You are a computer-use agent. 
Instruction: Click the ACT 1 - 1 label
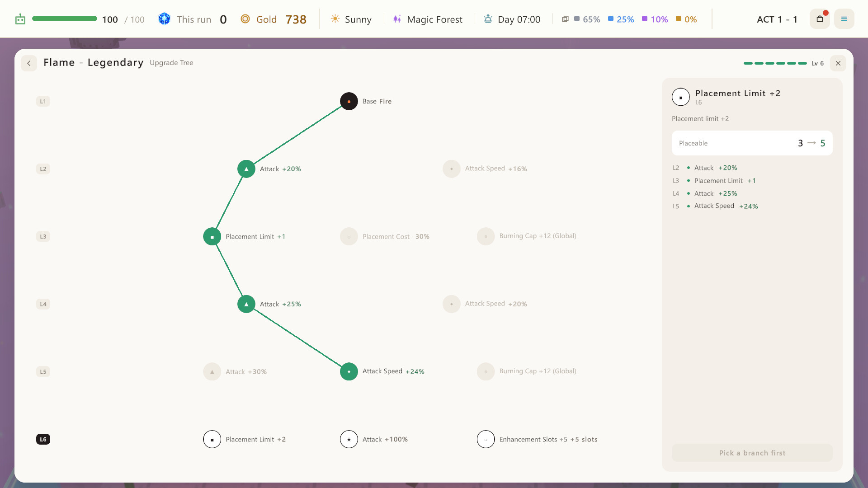tap(777, 19)
